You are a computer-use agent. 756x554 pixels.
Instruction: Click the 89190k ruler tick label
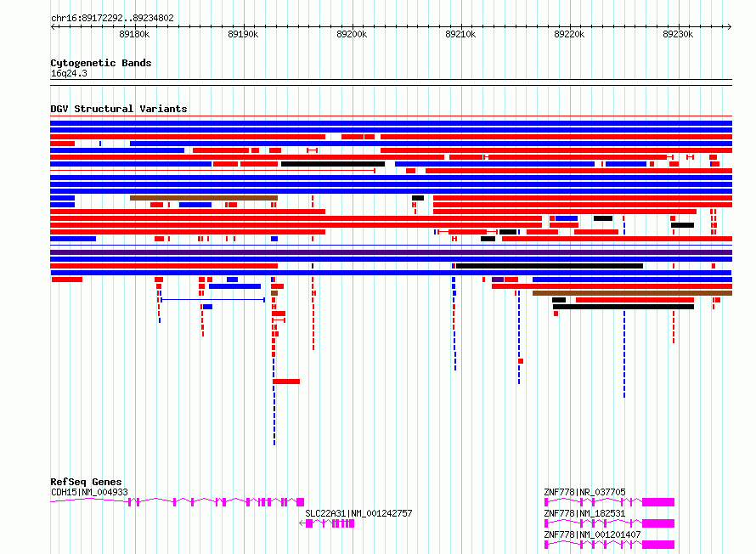[x=243, y=34]
